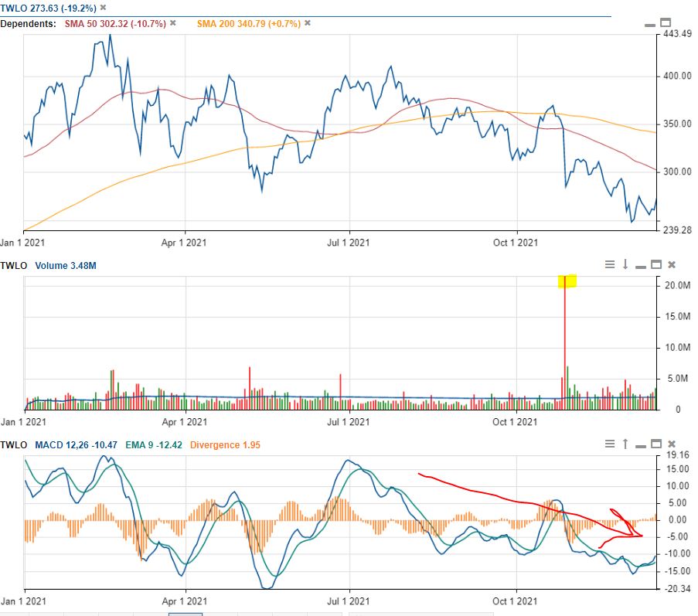Collapse the Volume panel with its minimize toggle
The width and height of the screenshot is (698, 616).
click(641, 265)
